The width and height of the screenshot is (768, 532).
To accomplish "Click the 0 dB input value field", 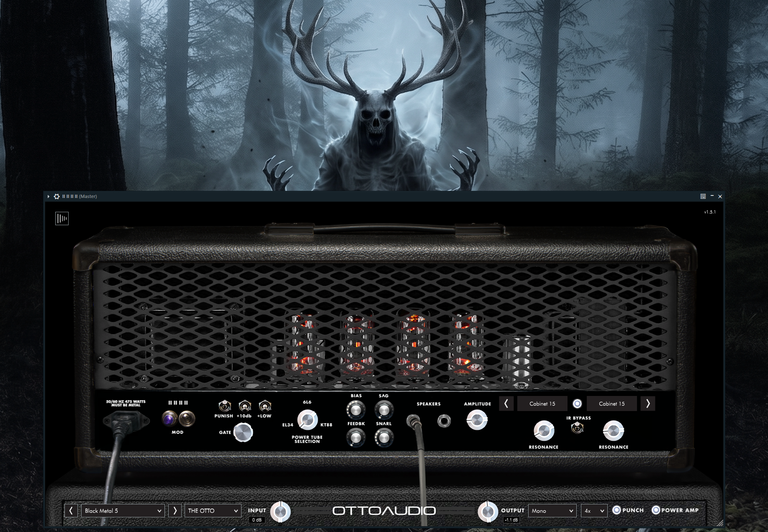I will pos(257,520).
